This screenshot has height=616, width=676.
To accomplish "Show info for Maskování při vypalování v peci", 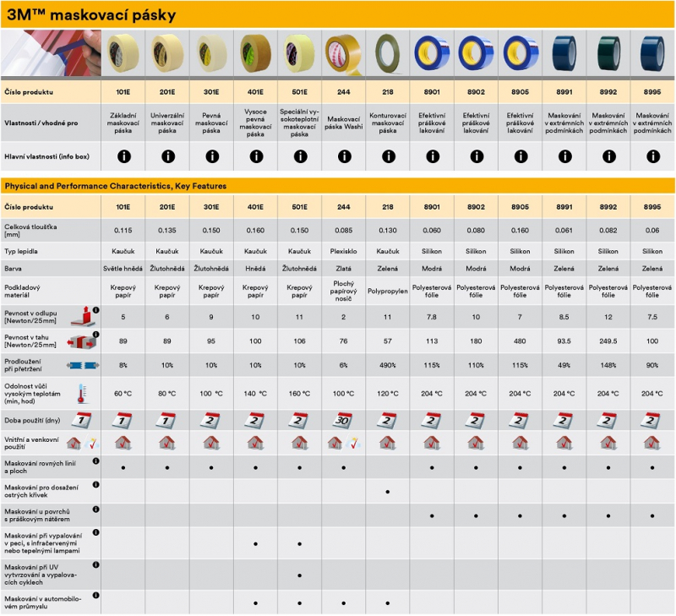I will pyautogui.click(x=96, y=533).
